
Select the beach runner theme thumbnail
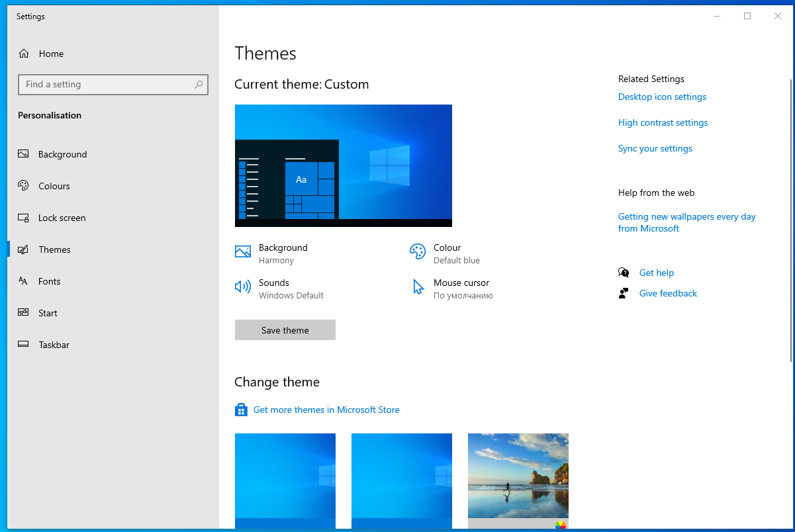click(x=518, y=481)
